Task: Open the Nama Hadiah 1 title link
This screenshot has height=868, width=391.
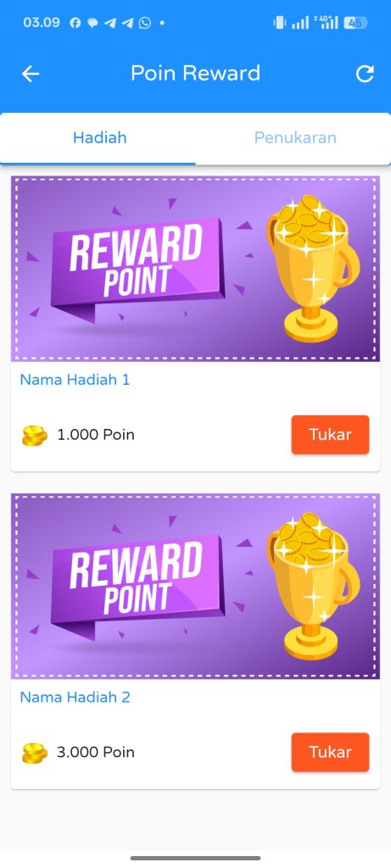Action: [x=75, y=380]
